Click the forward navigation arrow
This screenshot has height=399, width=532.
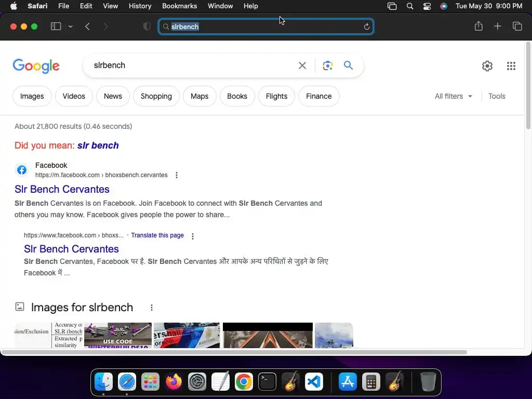[x=105, y=26]
